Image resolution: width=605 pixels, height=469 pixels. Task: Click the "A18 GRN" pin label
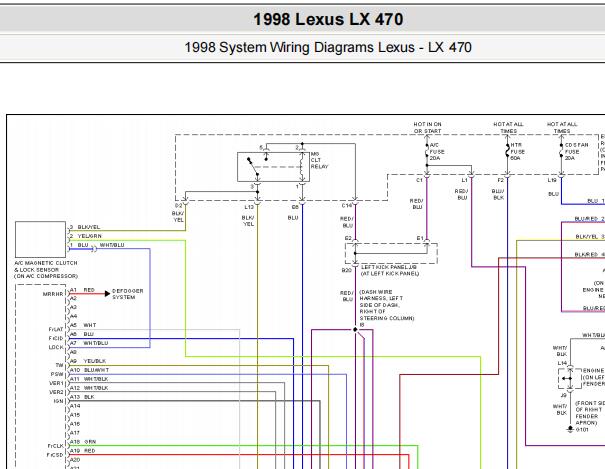tap(83, 442)
